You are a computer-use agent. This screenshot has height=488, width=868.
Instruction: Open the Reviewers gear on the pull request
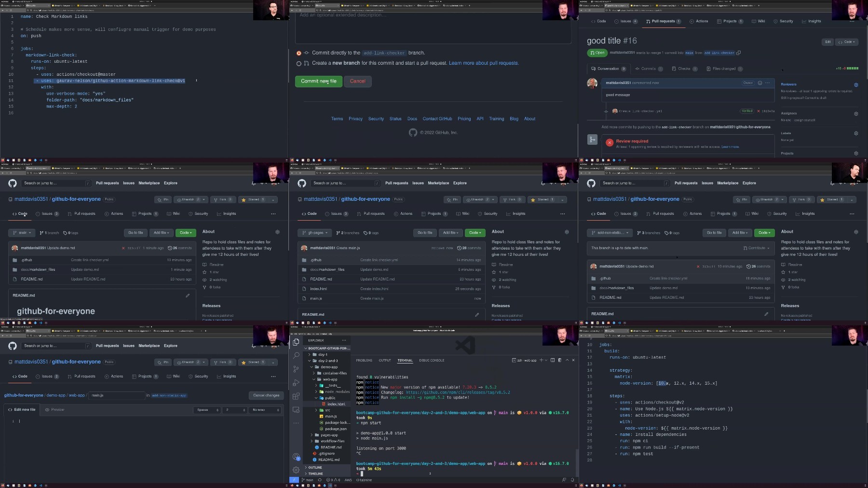pos(856,85)
